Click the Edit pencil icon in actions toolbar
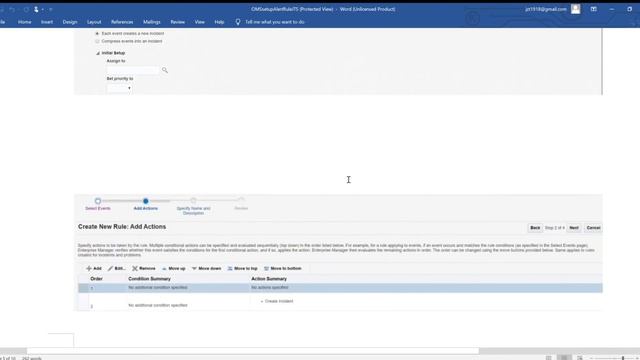This screenshot has width=640, height=360. [110, 269]
